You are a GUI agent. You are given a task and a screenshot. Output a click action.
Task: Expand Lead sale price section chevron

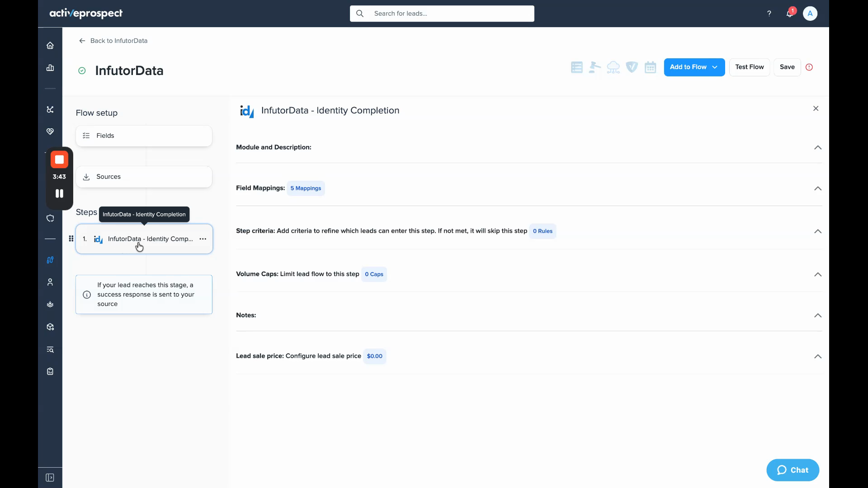pyautogui.click(x=818, y=357)
